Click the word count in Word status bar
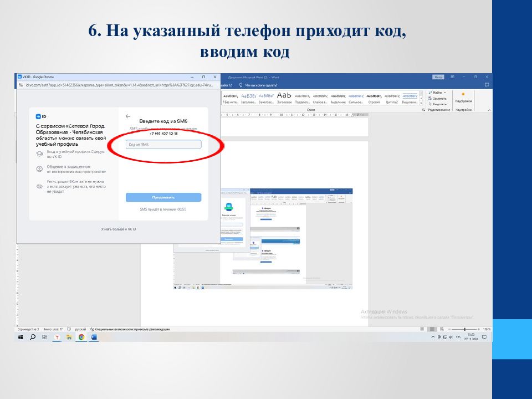 53,329
